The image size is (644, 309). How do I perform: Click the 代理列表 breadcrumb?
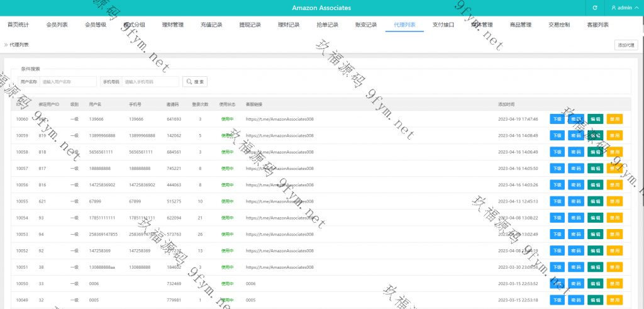[x=19, y=45]
